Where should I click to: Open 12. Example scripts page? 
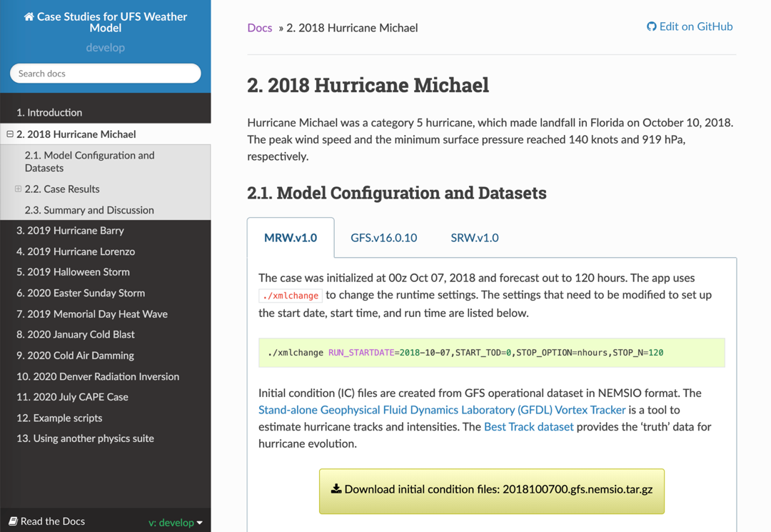coord(105,418)
